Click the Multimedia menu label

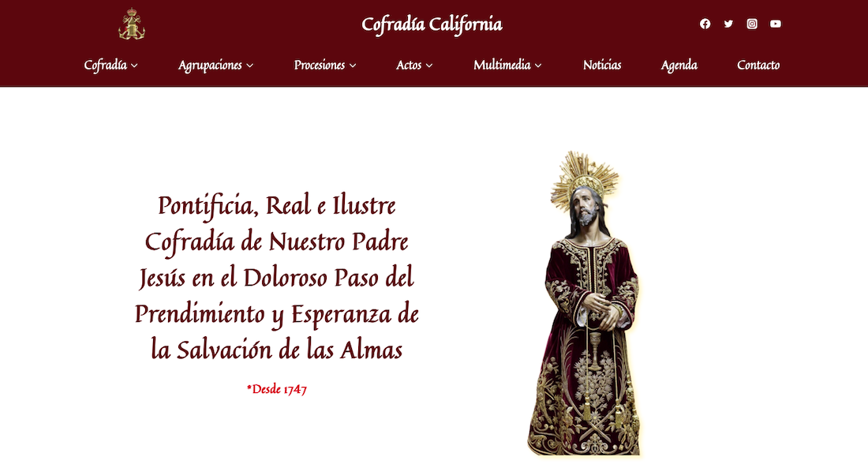[502, 66]
